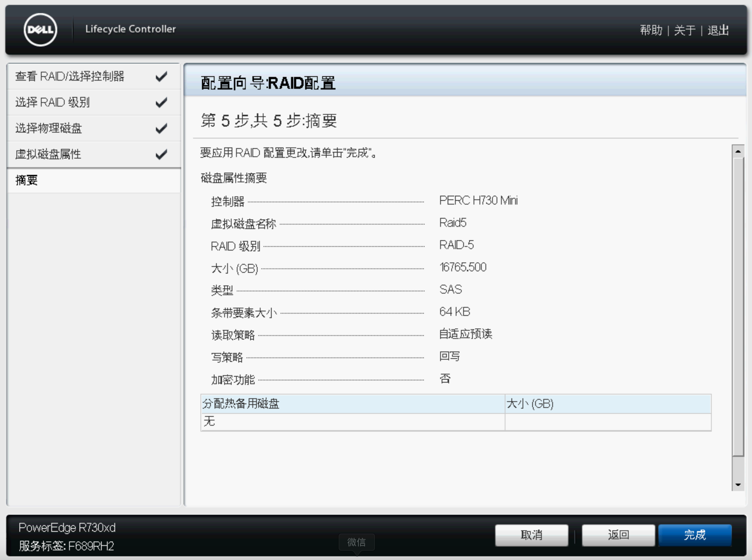
Task: Click checkmark beside 选择物理磁盘
Action: click(161, 128)
